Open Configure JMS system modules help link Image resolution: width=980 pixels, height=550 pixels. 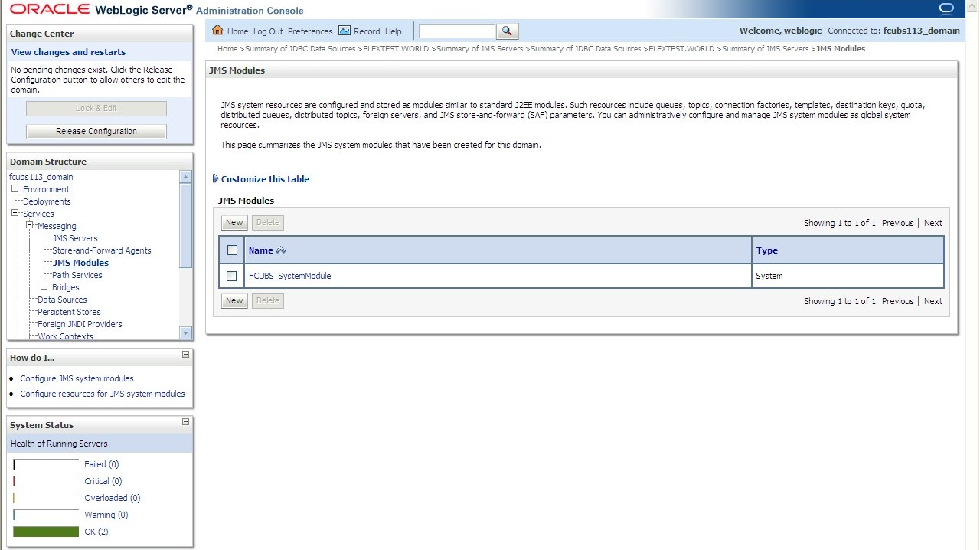pos(77,378)
